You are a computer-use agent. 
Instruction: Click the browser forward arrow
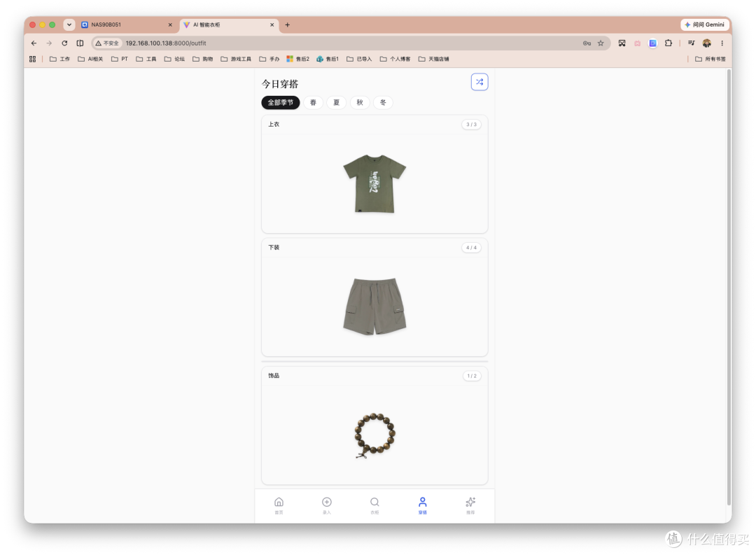pyautogui.click(x=49, y=43)
